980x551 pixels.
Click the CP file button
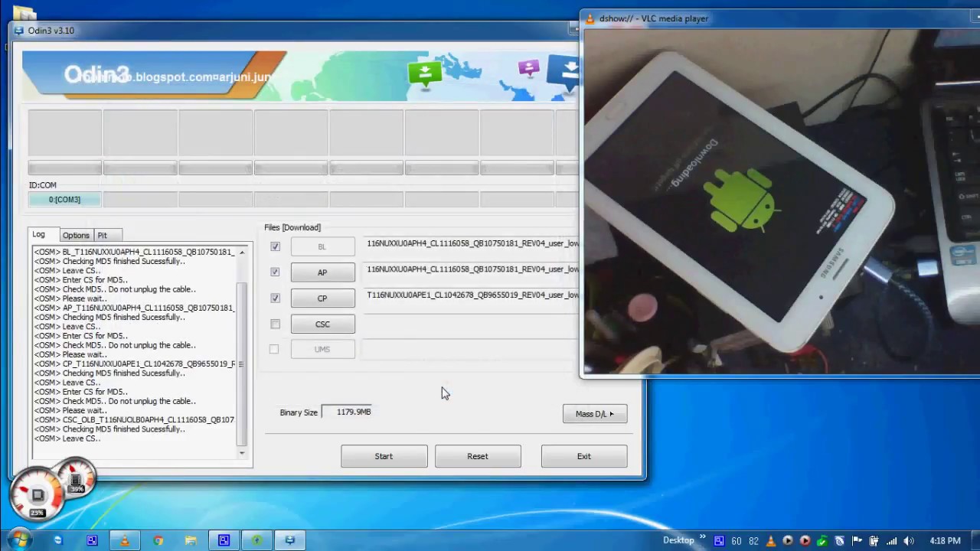322,298
